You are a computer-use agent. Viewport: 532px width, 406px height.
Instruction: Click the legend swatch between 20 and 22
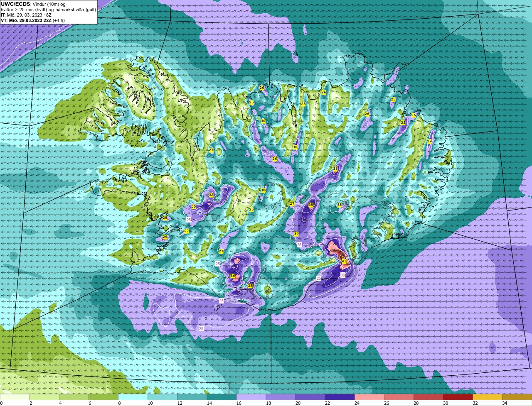(x=310, y=397)
